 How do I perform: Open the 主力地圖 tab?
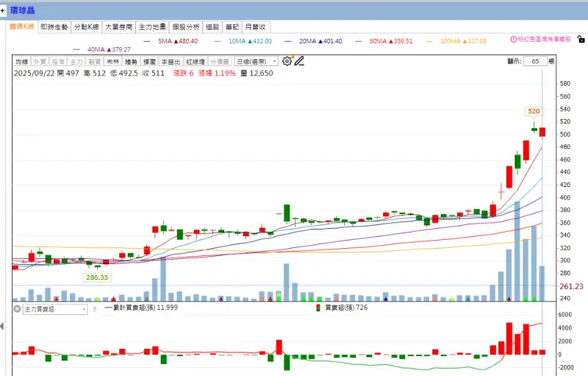click(152, 27)
